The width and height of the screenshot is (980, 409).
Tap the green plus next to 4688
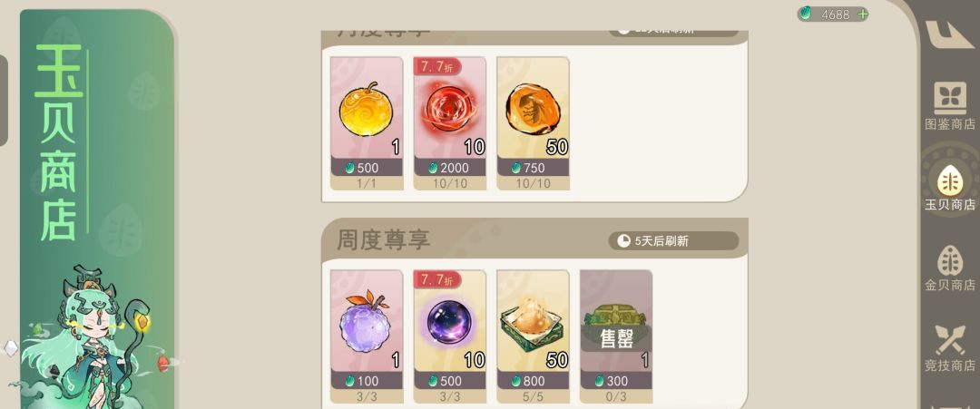click(863, 15)
